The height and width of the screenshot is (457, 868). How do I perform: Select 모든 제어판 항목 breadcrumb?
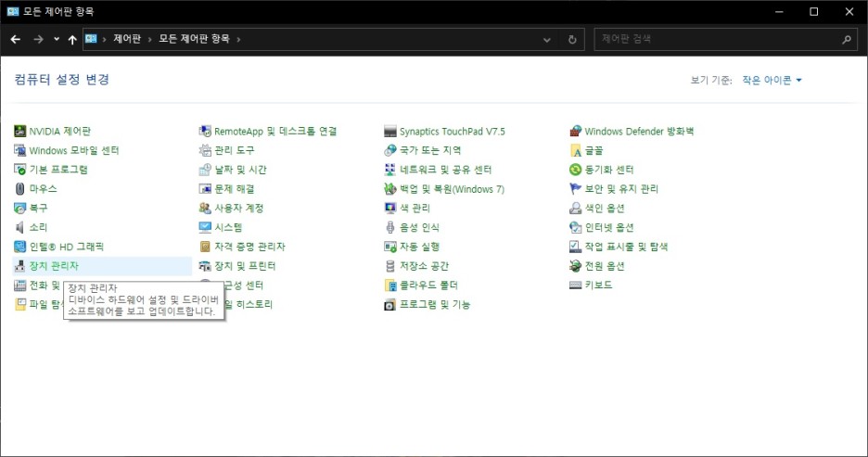point(195,39)
